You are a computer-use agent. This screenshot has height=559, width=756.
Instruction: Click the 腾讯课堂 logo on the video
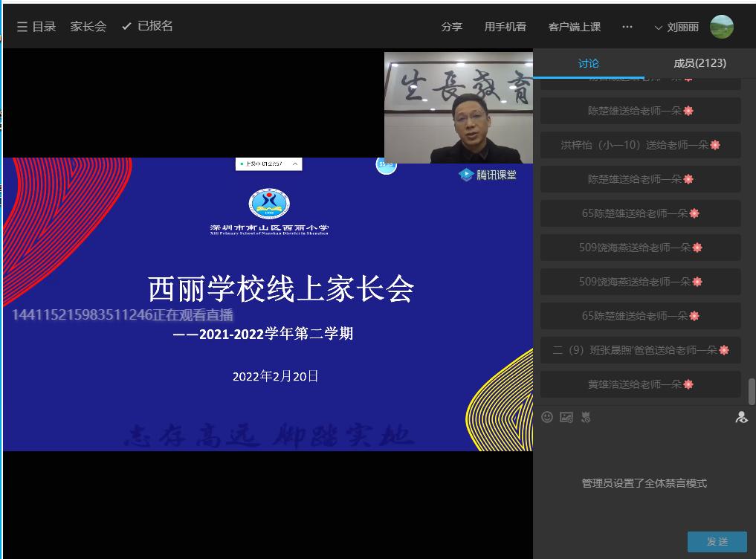pyautogui.click(x=488, y=175)
